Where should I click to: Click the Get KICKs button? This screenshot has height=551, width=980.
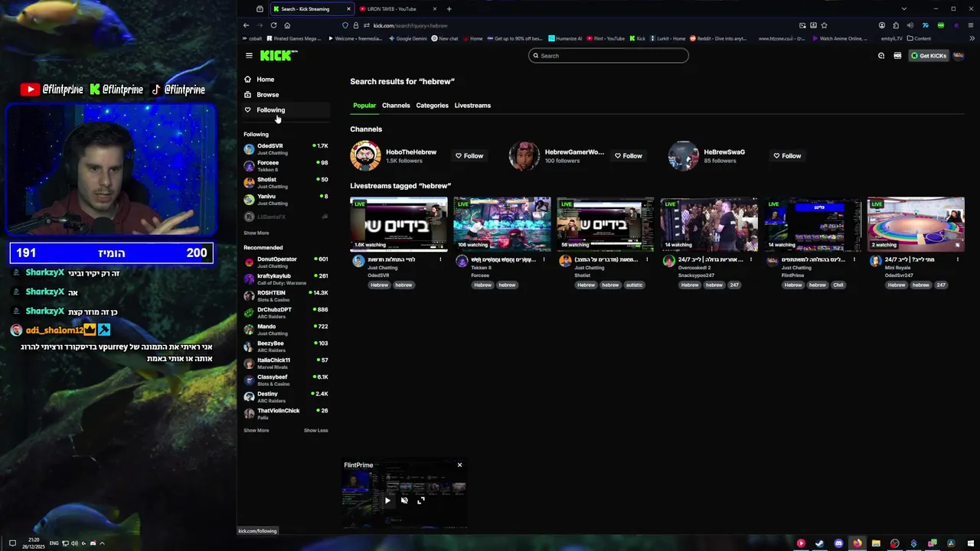pyautogui.click(x=928, y=55)
